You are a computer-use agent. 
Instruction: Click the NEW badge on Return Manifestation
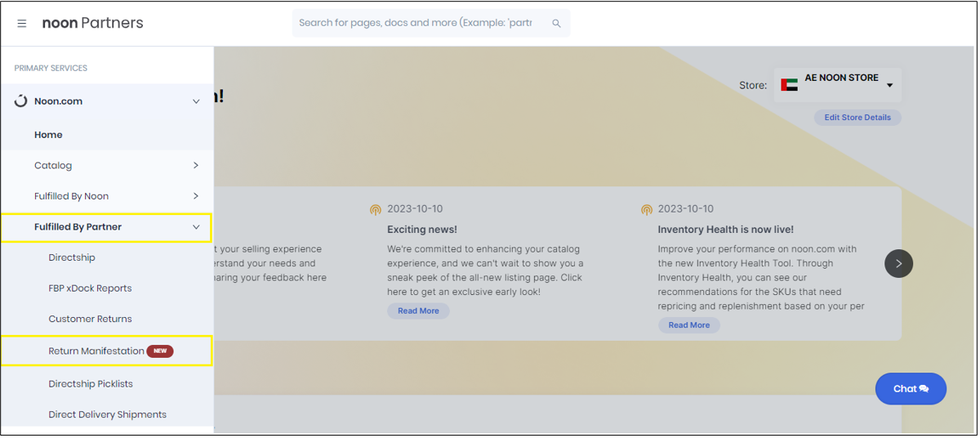click(160, 351)
